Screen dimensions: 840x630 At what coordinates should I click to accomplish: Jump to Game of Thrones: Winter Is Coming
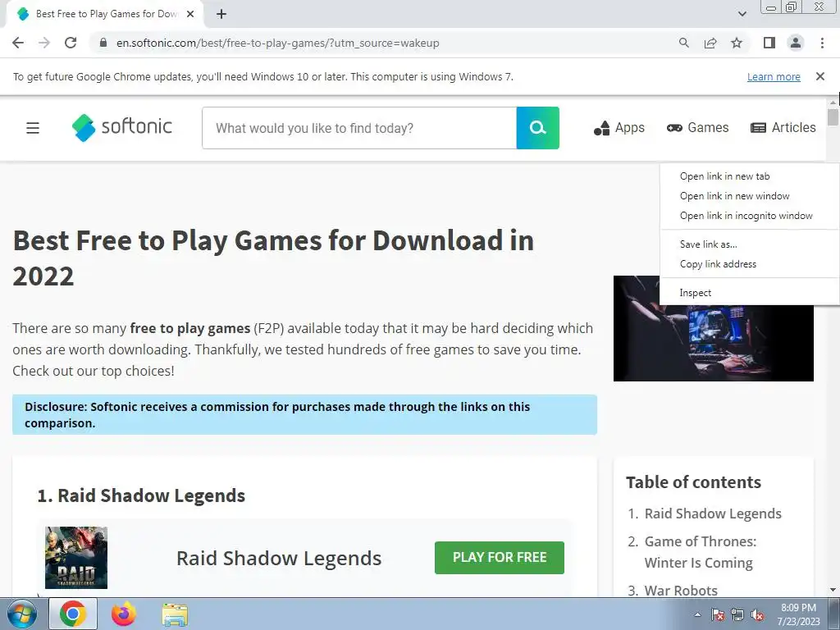pyautogui.click(x=701, y=552)
